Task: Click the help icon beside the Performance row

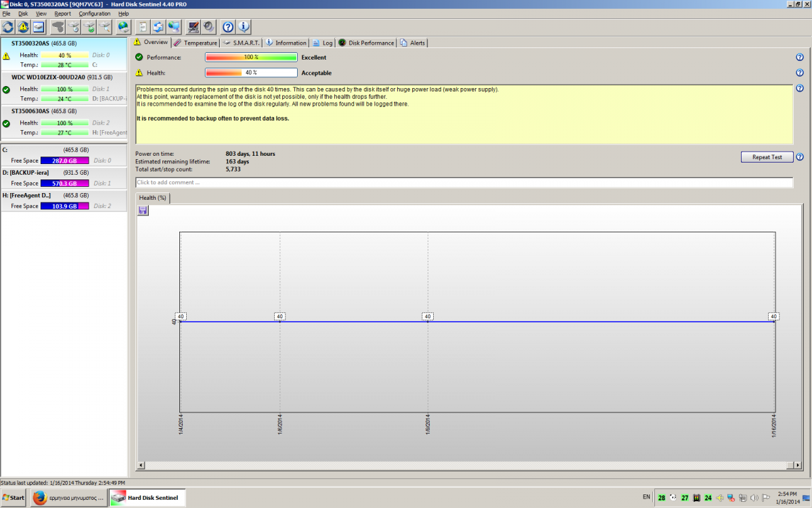Action: click(x=800, y=58)
